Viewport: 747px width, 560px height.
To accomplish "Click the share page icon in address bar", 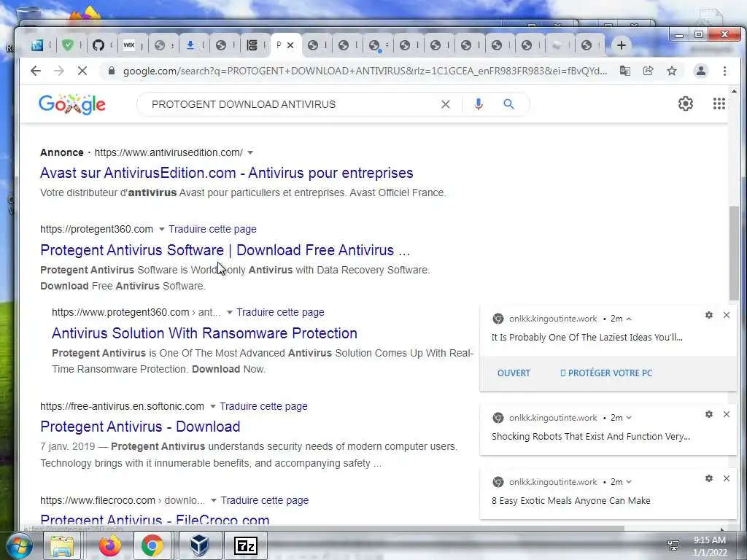I will [648, 71].
